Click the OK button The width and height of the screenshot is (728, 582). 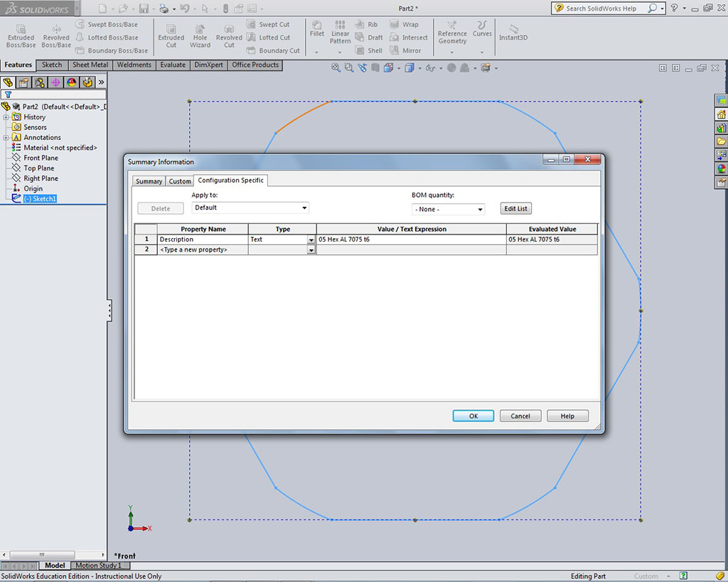point(473,416)
